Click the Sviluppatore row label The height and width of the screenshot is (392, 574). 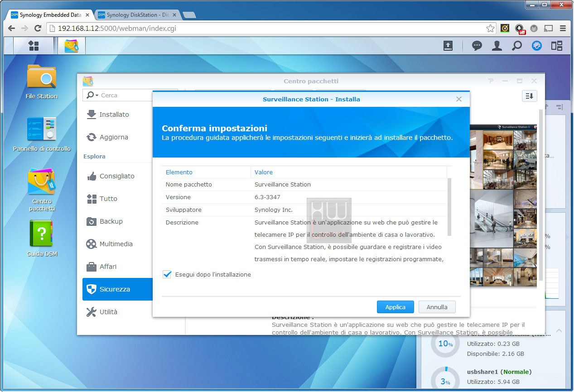tap(183, 210)
